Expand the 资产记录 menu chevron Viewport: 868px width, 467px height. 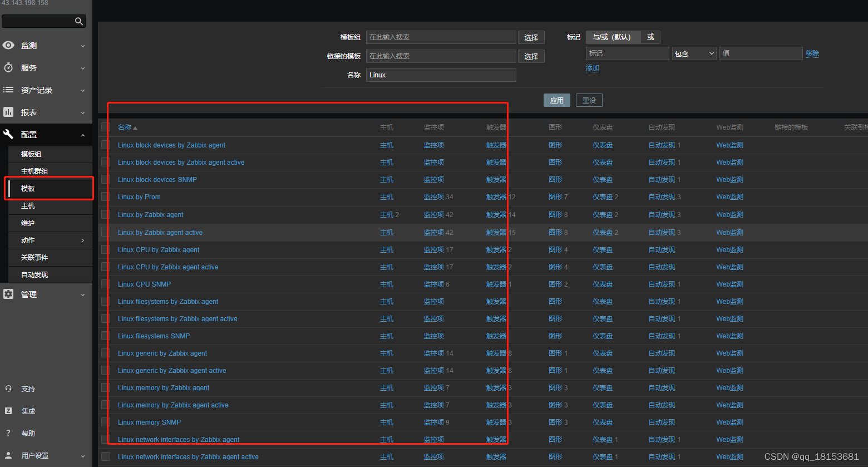point(83,91)
